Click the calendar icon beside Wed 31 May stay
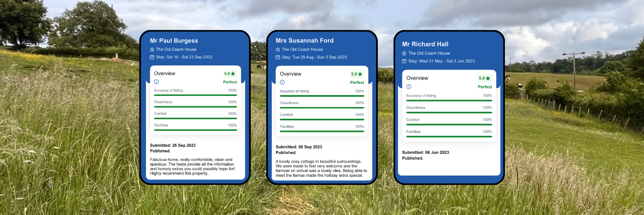644x215 pixels. pyautogui.click(x=404, y=61)
